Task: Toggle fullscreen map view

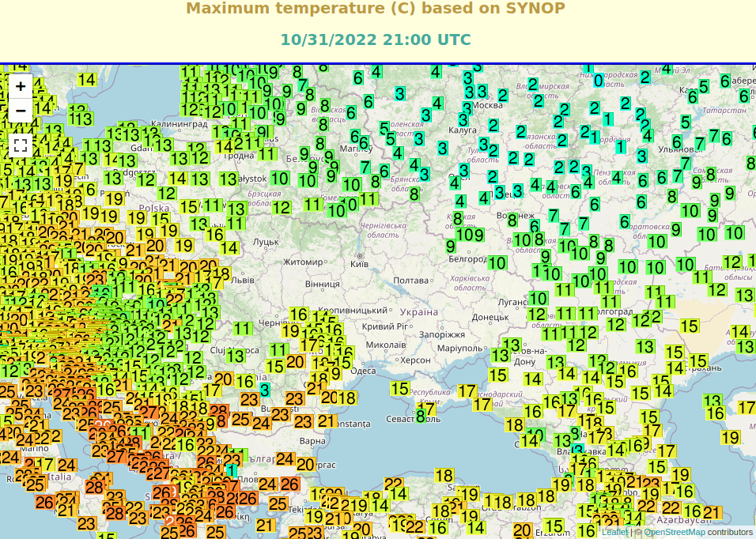Action: click(x=21, y=145)
